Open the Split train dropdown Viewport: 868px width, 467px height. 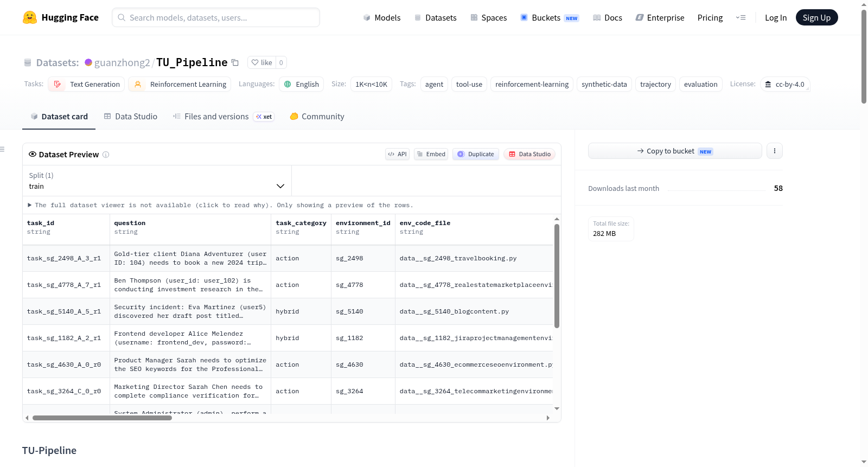pyautogui.click(x=157, y=181)
